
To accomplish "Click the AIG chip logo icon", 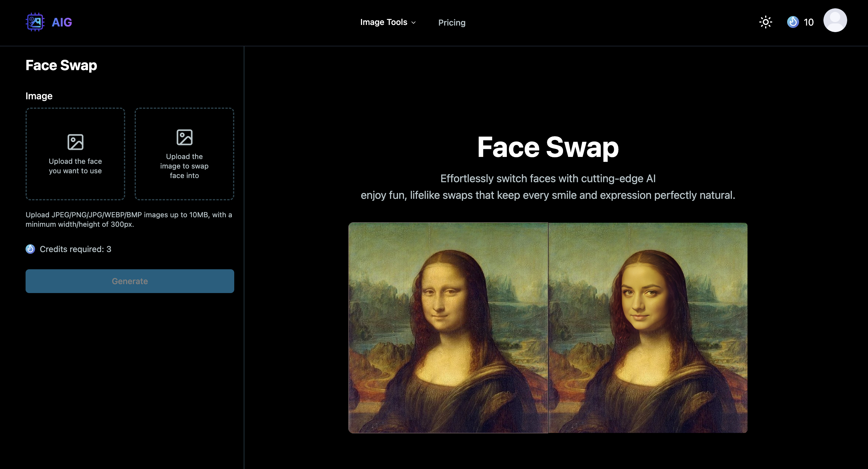I will [35, 22].
